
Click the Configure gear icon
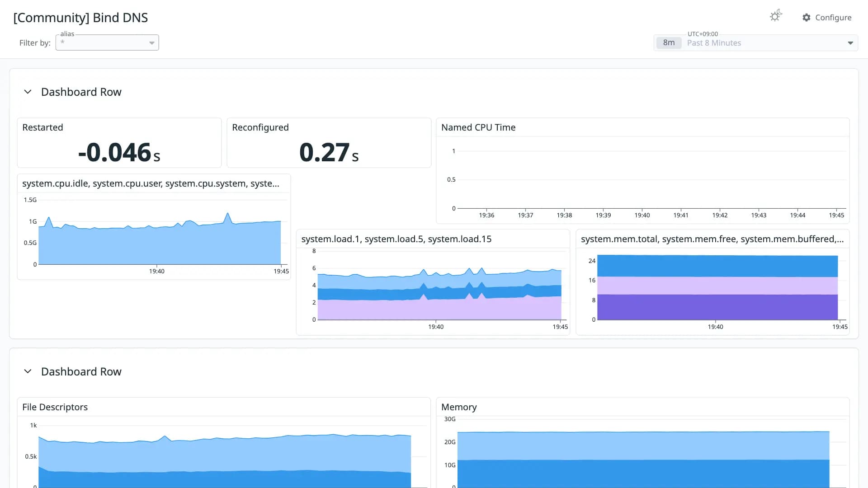tap(807, 18)
